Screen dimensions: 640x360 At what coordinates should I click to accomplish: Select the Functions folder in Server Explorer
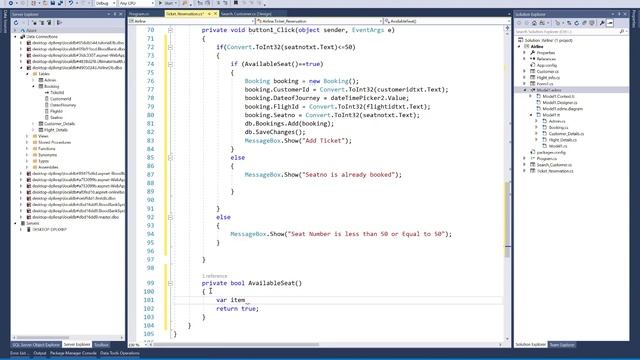click(47, 149)
